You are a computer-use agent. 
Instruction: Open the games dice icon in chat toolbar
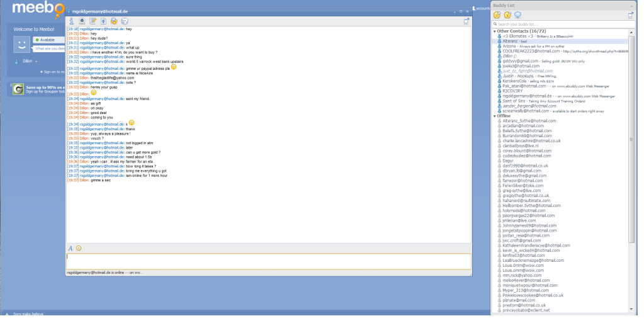(x=125, y=21)
